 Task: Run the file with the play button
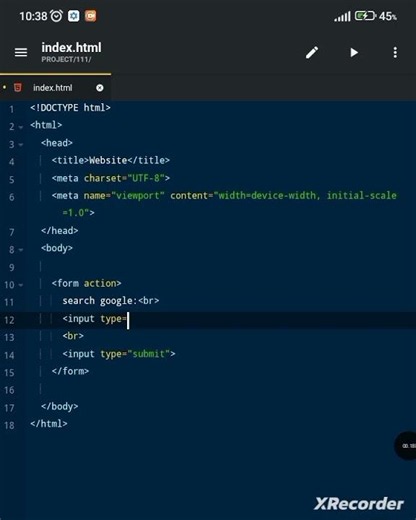[x=354, y=52]
